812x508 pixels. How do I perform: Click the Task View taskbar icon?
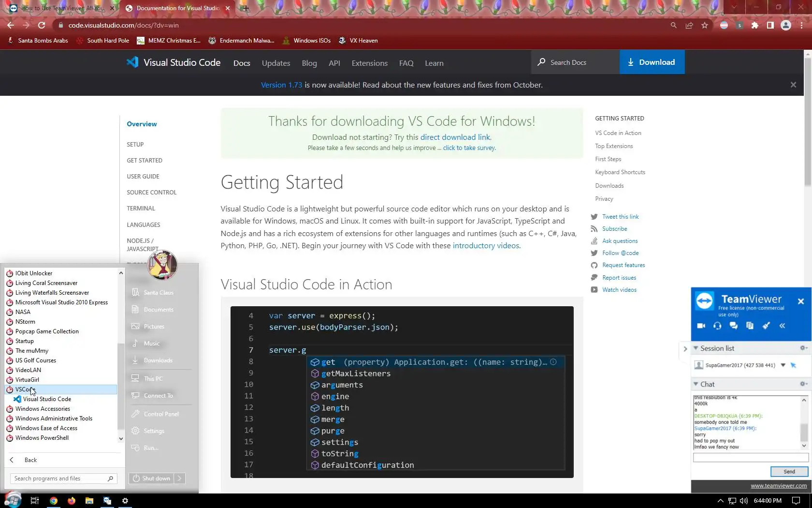click(x=34, y=501)
